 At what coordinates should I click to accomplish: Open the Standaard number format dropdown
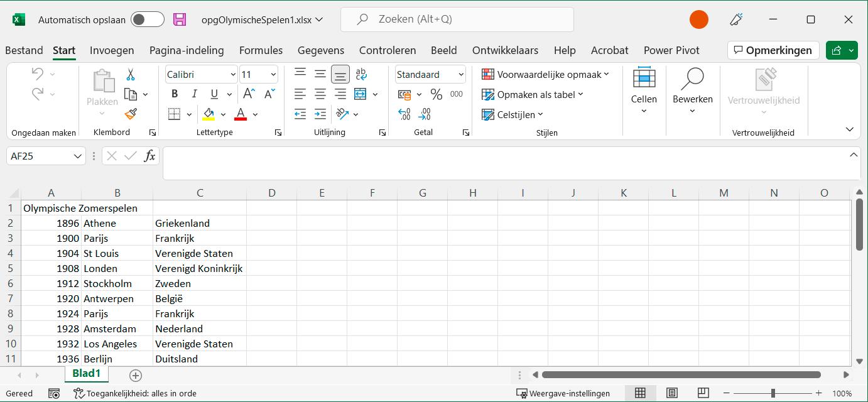point(461,75)
